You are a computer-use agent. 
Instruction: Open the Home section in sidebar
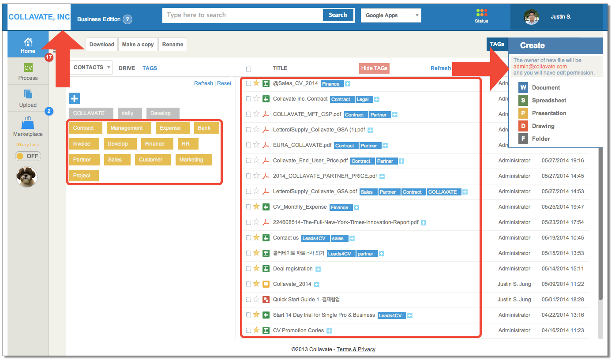coord(28,45)
